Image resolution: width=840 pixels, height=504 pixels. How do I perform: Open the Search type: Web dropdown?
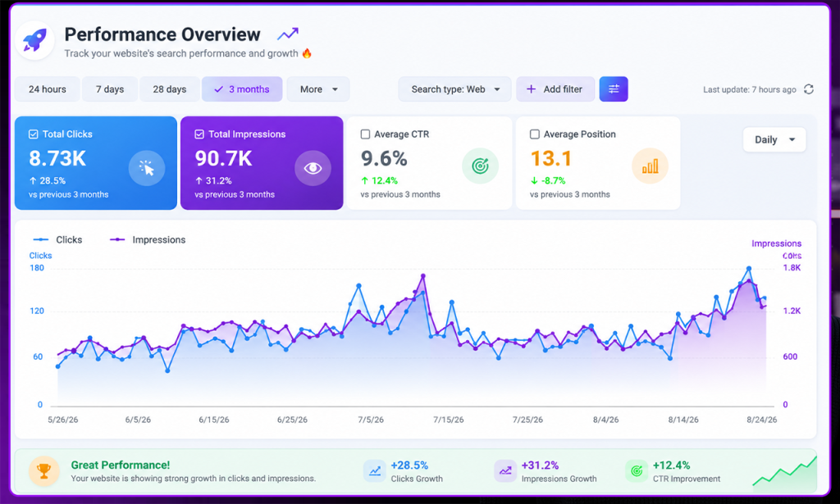click(x=454, y=89)
